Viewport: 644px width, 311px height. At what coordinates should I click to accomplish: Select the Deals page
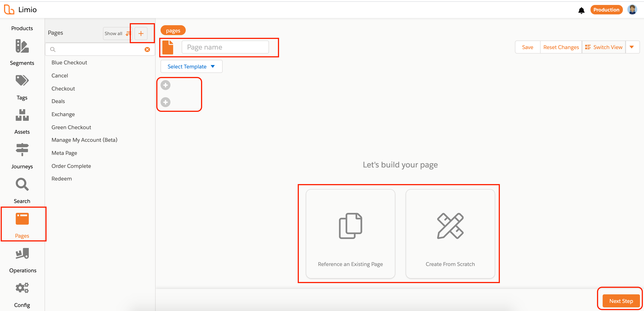point(58,101)
